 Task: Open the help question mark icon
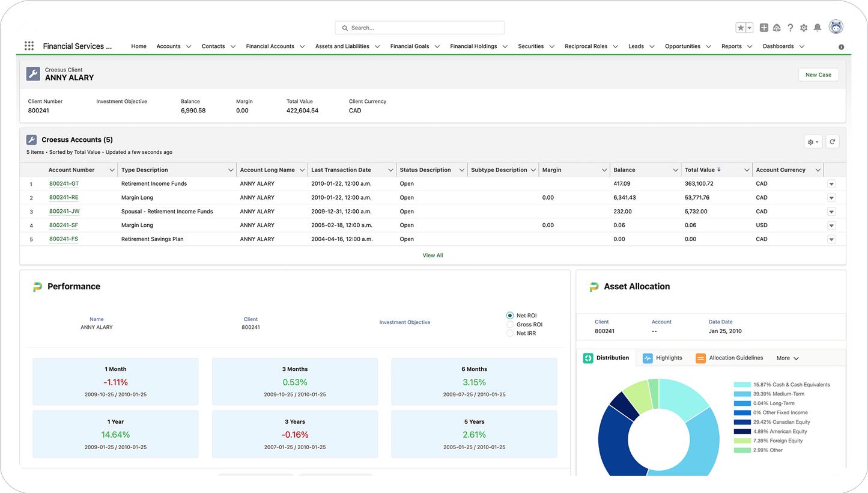791,28
